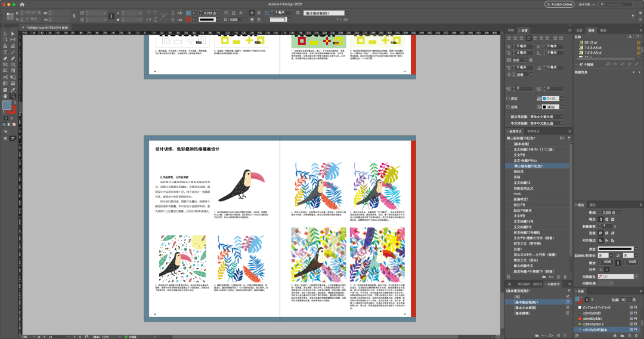
Task: Click go to link icon in Links panel
Action: click(622, 64)
